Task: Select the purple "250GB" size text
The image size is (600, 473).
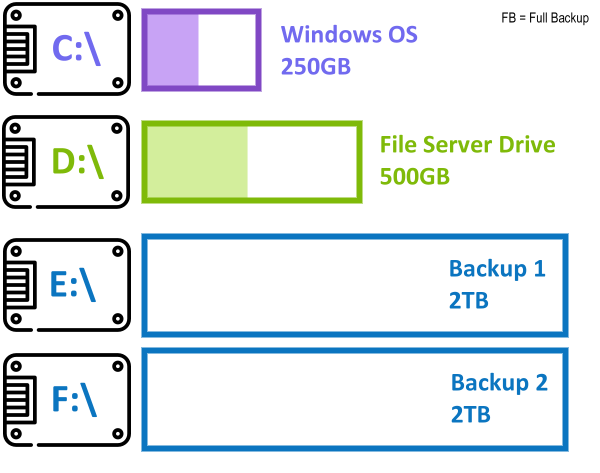Action: coord(319,66)
